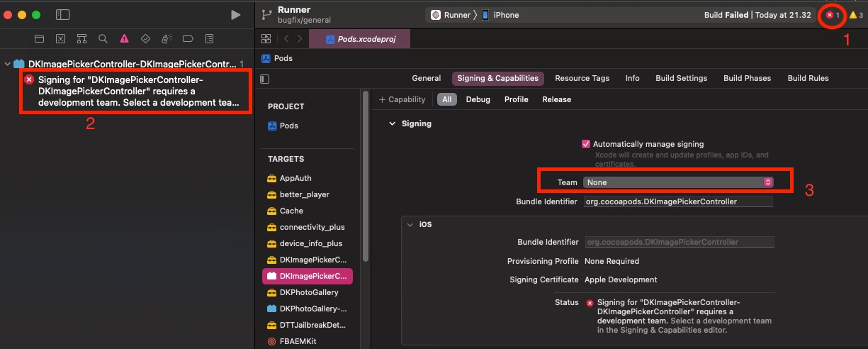The image size is (868, 349).
Task: Collapse the DKImagePickerController issue group
Action: click(x=8, y=64)
